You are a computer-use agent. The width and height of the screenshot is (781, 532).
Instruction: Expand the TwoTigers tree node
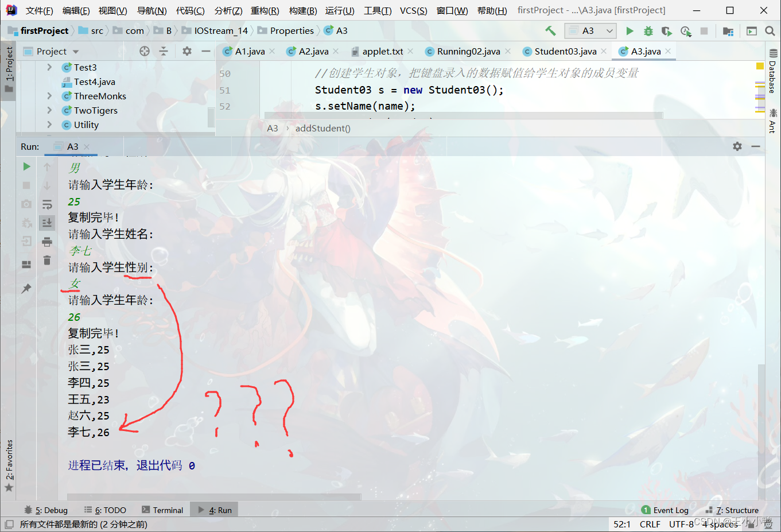point(49,110)
